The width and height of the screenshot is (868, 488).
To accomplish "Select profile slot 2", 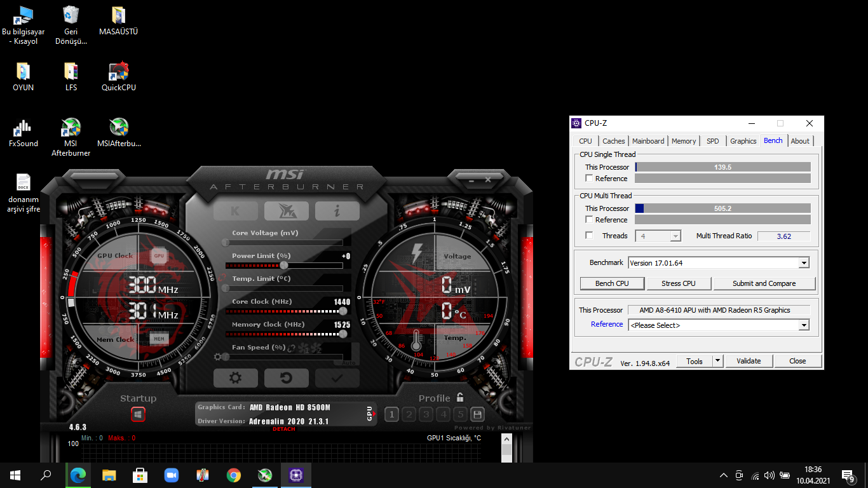I will tap(409, 415).
